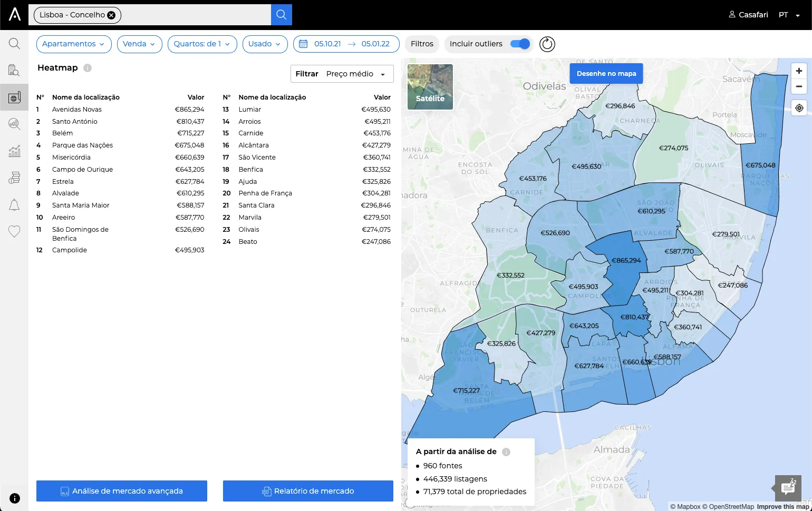Click the Desenhe no mapa button
The image size is (812, 511).
606,73
